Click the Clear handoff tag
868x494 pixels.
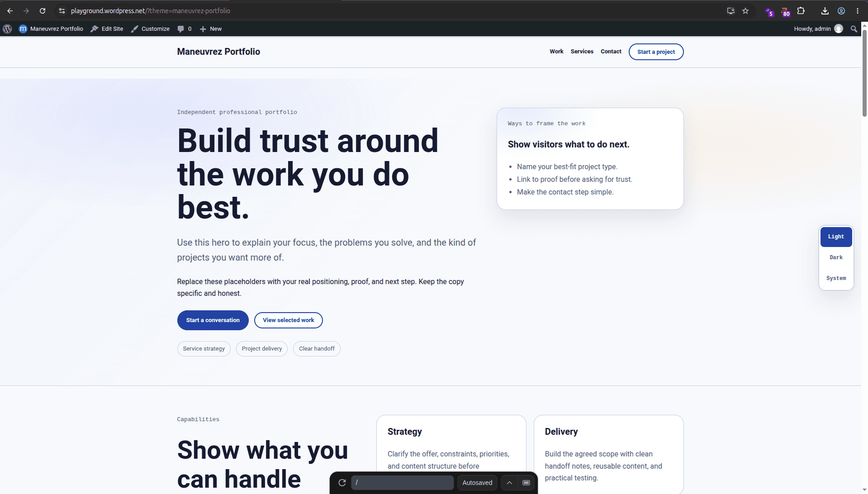tap(317, 349)
